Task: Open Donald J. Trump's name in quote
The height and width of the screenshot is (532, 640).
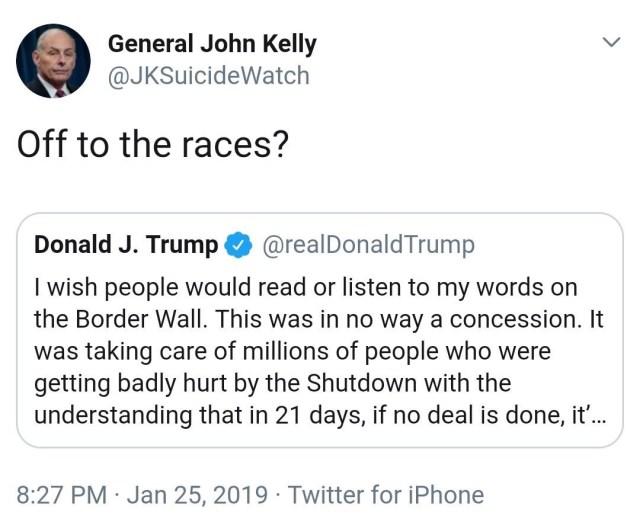Action: pos(126,245)
